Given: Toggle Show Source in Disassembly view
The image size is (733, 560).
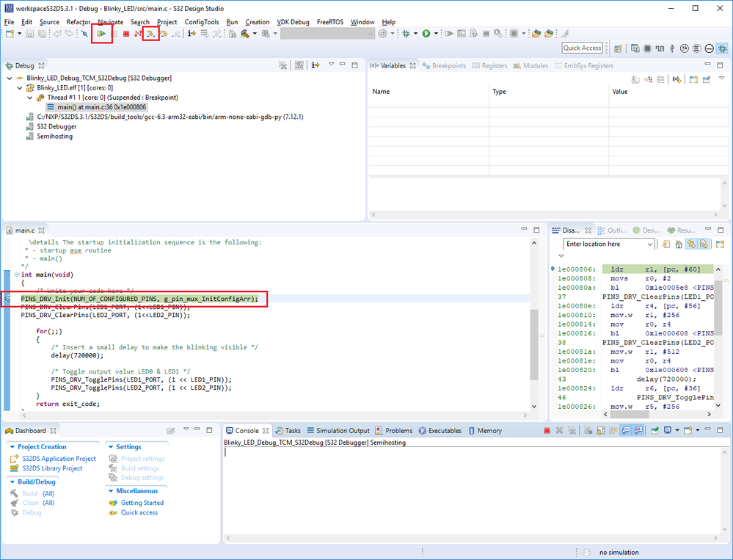Looking at the screenshot, I should [704, 244].
